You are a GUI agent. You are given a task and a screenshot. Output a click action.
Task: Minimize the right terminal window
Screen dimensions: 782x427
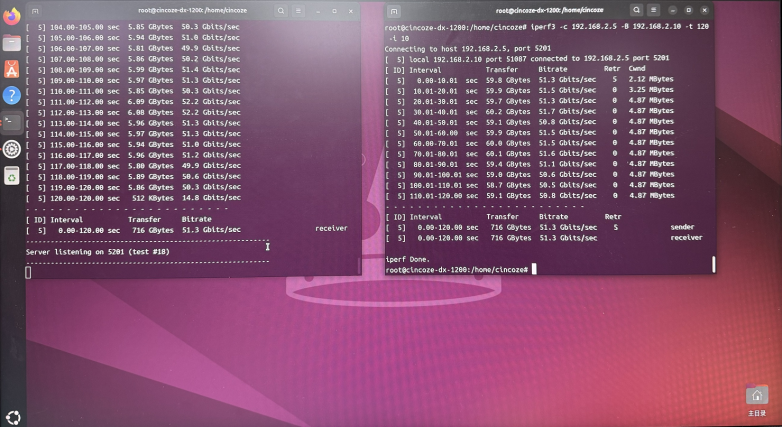click(673, 10)
